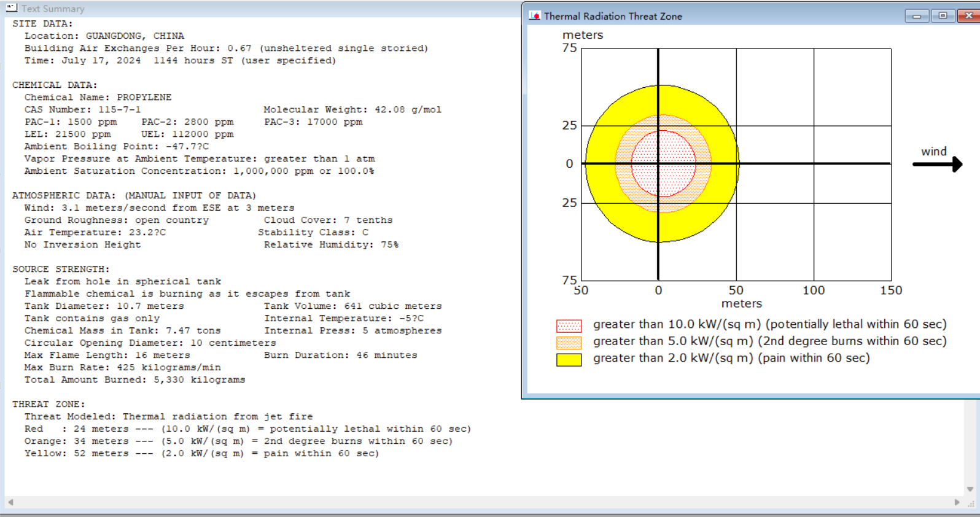Click 'Ambient Saturation Concentration' line
This screenshot has width=980, height=517.
[199, 171]
